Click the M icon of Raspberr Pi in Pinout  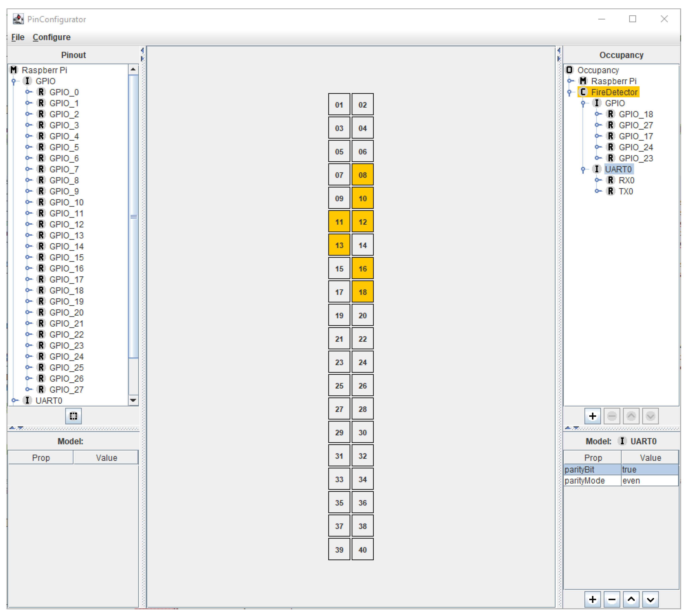[x=13, y=70]
